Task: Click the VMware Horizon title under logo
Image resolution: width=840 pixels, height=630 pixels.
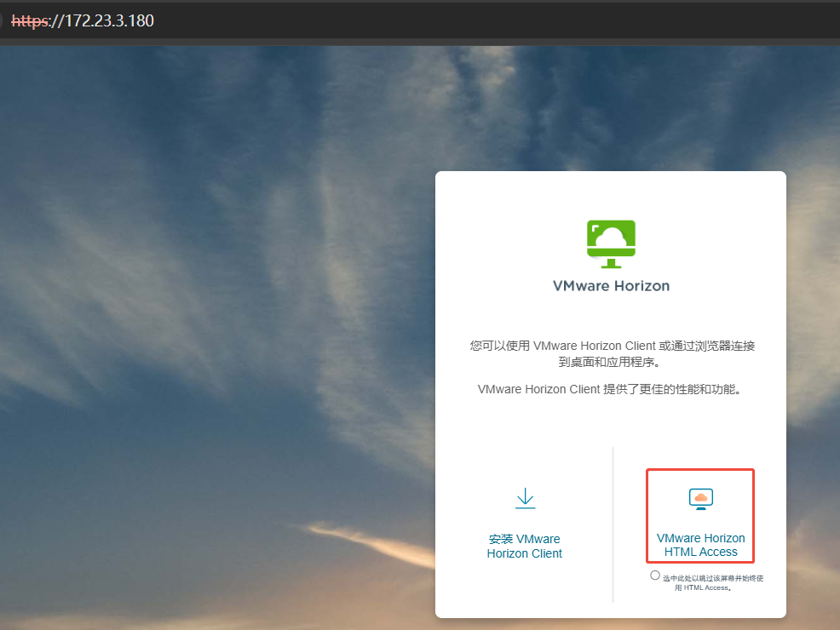Action: 611,286
